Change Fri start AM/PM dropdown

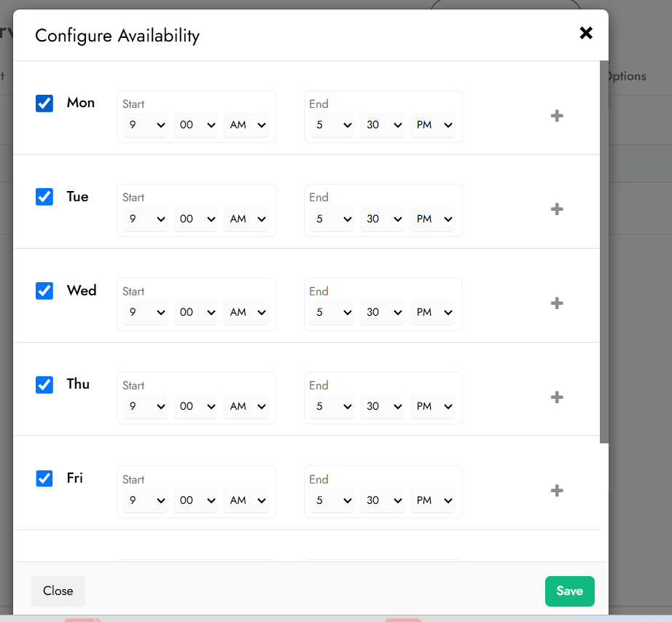(246, 499)
